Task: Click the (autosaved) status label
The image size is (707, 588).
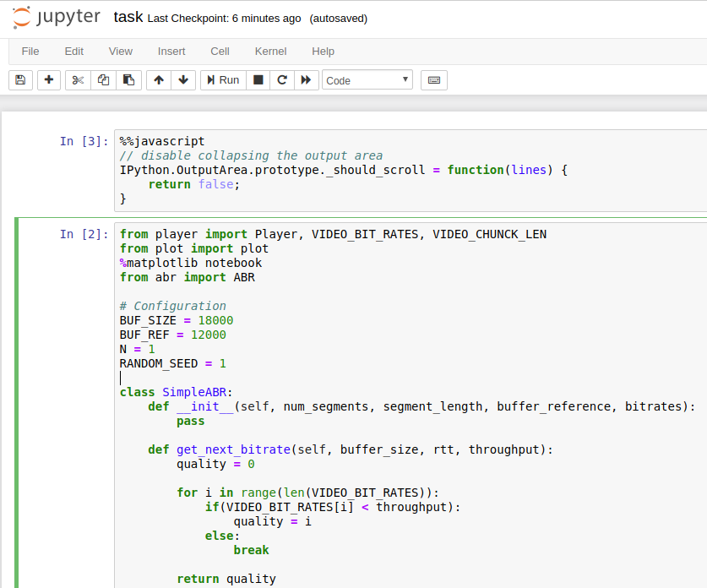Action: pos(338,19)
